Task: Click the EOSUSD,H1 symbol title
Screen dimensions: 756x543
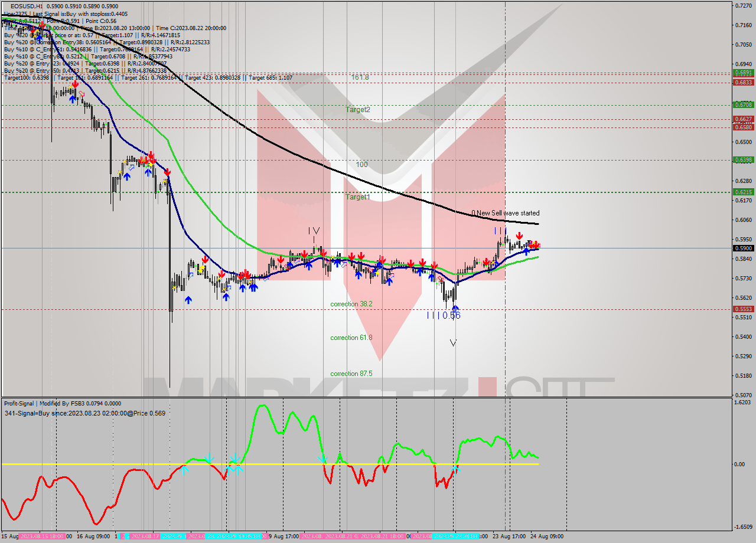Action: click(27, 6)
